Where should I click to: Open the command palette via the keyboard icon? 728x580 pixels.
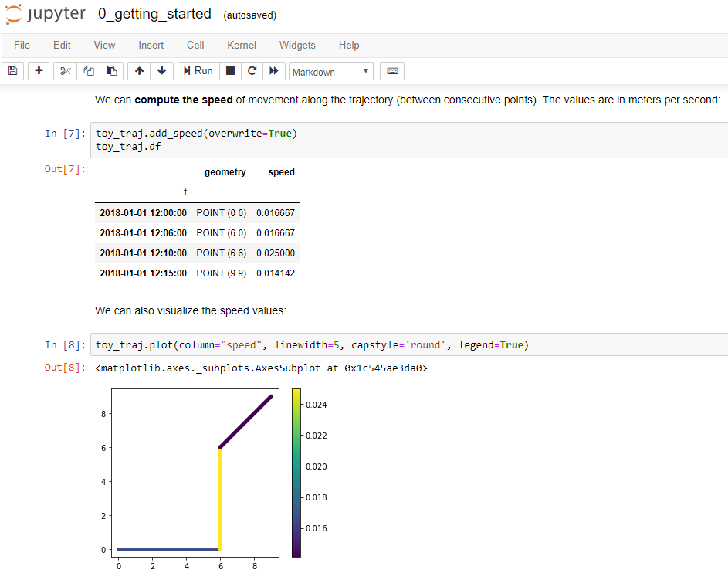click(x=391, y=70)
